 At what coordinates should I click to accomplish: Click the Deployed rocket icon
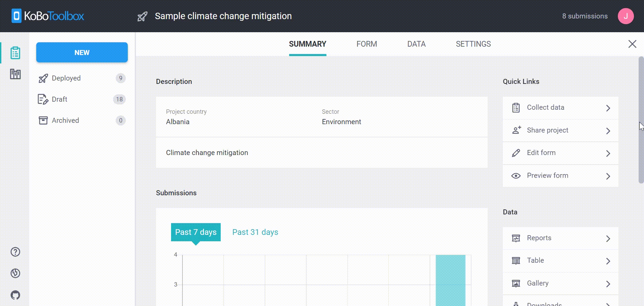click(43, 78)
